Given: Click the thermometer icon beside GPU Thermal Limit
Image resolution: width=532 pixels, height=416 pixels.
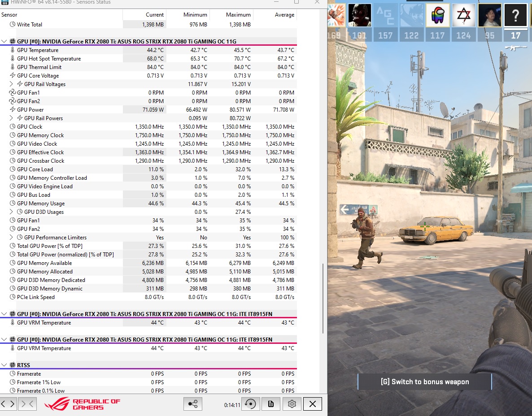Looking at the screenshot, I should 13,67.
